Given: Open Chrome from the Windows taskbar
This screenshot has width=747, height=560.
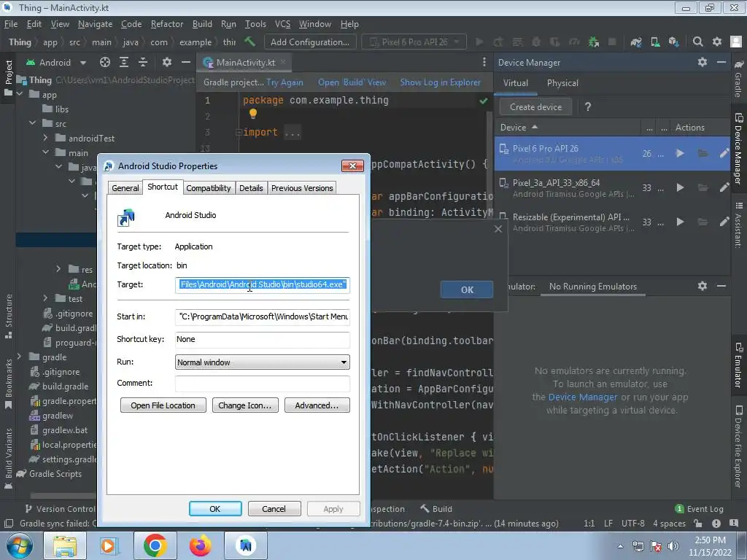Looking at the screenshot, I should 155,545.
